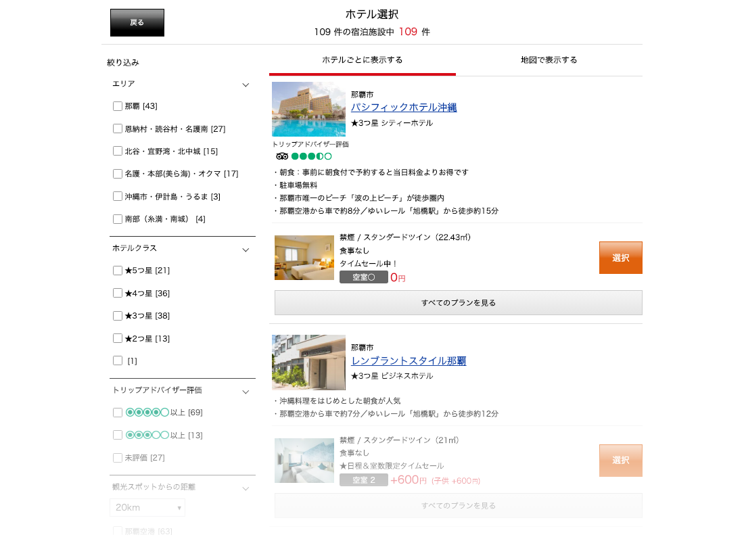The height and width of the screenshot is (560, 744).
Task: Switch to ホテルごとに表示する tab
Action: click(x=362, y=60)
